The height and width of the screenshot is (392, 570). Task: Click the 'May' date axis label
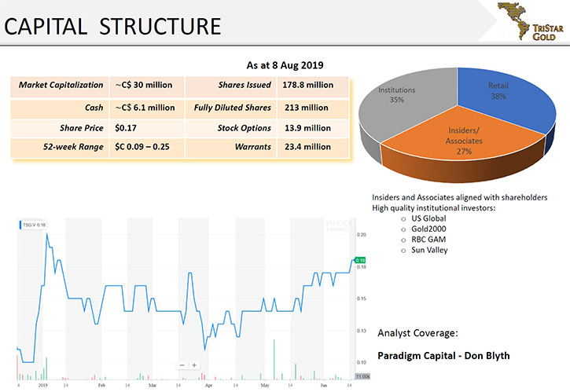click(265, 385)
